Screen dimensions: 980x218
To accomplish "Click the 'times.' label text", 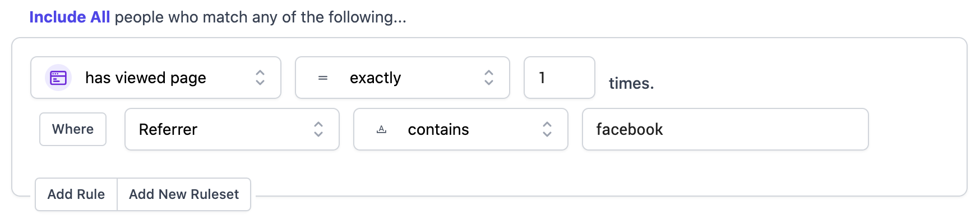I will [x=631, y=83].
